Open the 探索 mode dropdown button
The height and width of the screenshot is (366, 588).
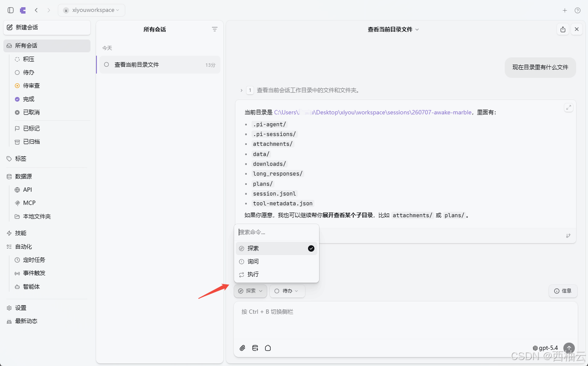[x=250, y=291]
